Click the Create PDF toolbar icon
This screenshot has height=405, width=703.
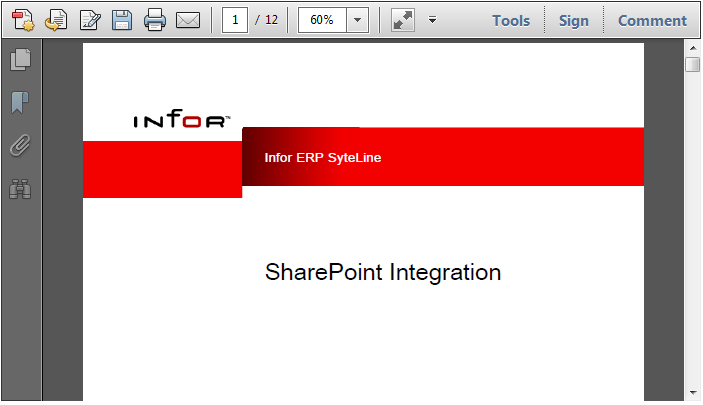[x=23, y=20]
